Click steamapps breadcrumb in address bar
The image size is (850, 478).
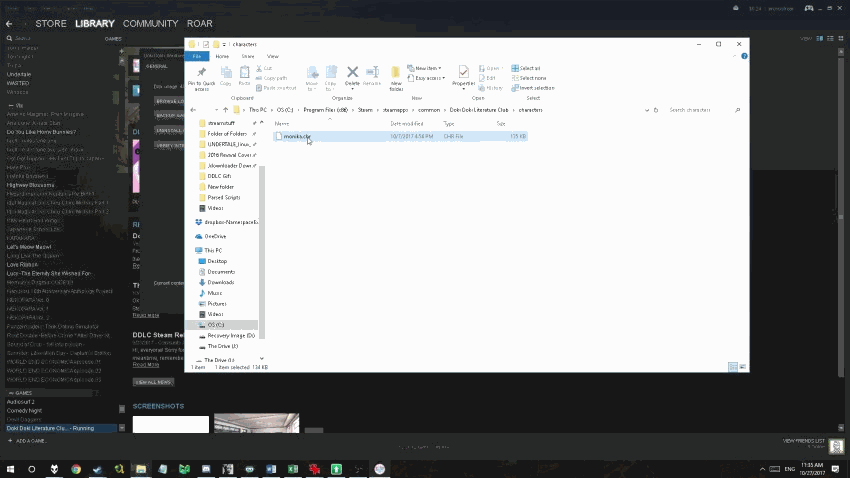(x=395, y=110)
